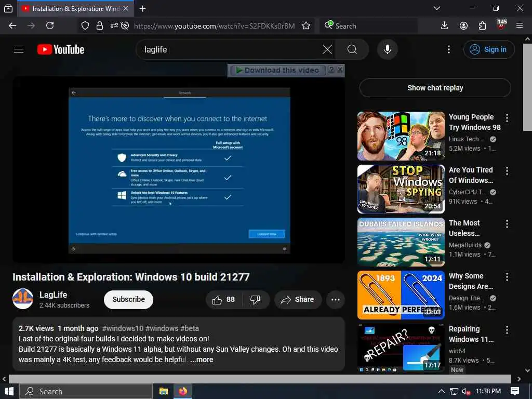This screenshot has width=532, height=399.
Task: Close the download video bar
Action: [x=340, y=70]
